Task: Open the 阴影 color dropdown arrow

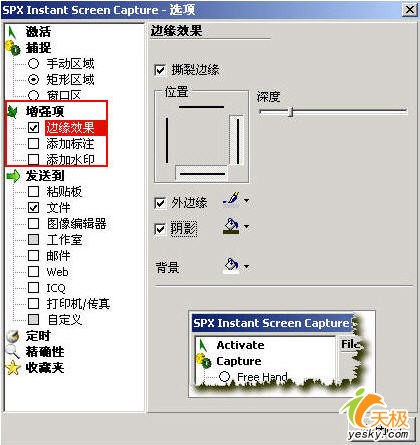Action: tap(246, 227)
